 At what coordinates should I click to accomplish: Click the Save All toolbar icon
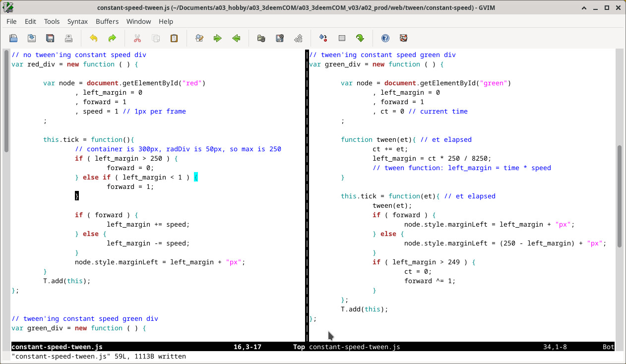(50, 38)
